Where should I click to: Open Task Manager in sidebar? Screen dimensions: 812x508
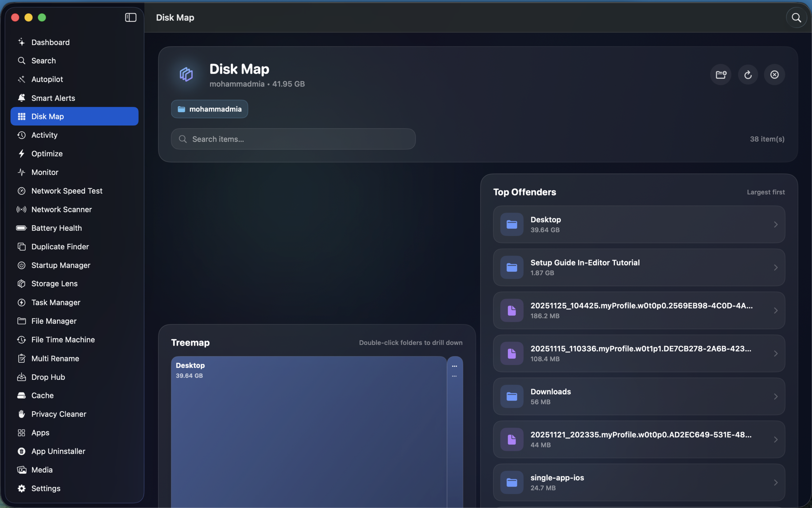pos(75,302)
